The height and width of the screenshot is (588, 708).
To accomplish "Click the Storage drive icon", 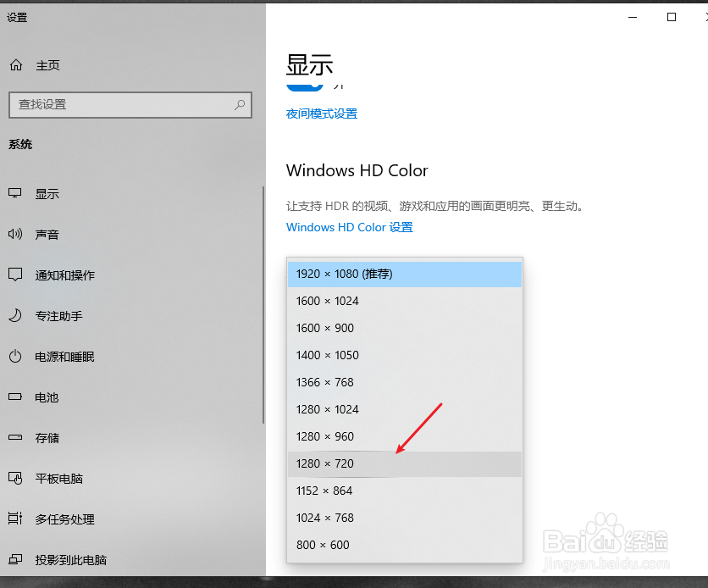I will click(x=15, y=437).
